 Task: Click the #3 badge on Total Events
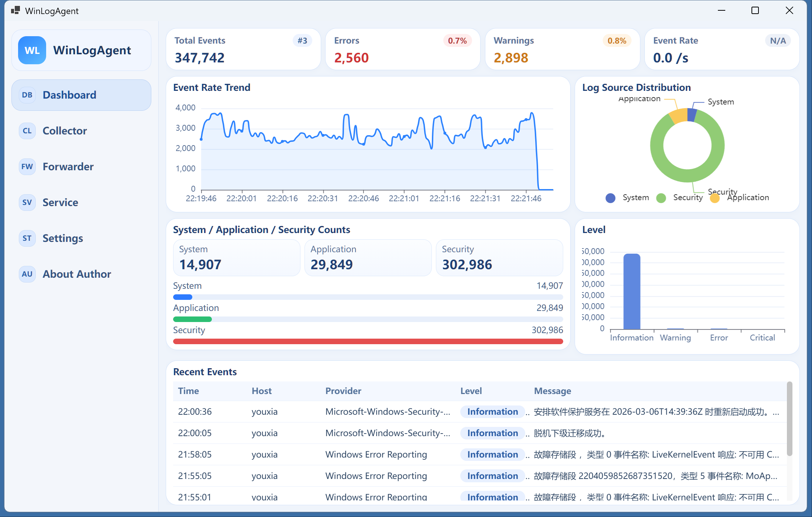pos(302,41)
